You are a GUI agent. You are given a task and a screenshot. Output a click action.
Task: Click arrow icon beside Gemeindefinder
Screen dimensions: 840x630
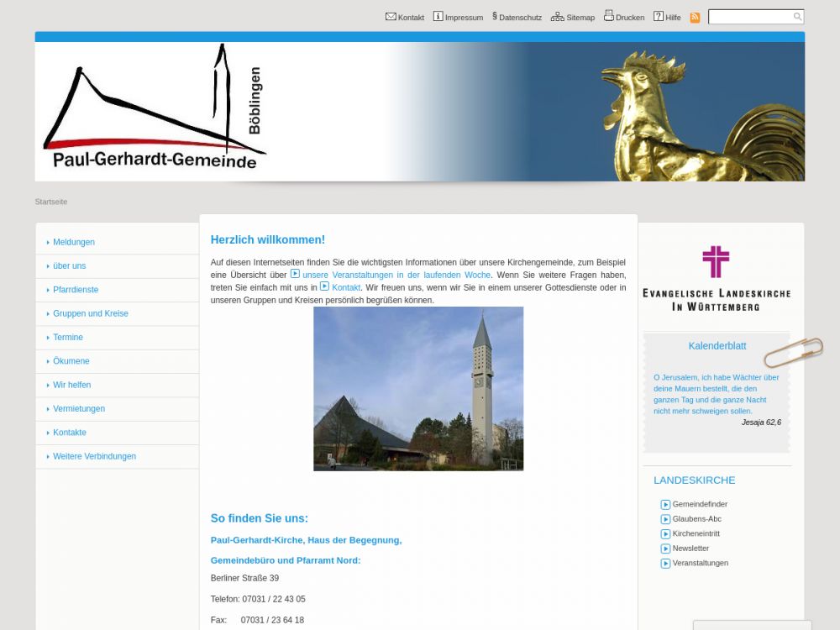point(665,505)
